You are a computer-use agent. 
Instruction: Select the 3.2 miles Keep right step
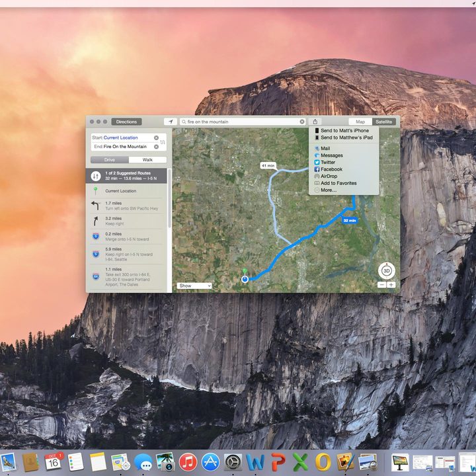[x=126, y=221]
